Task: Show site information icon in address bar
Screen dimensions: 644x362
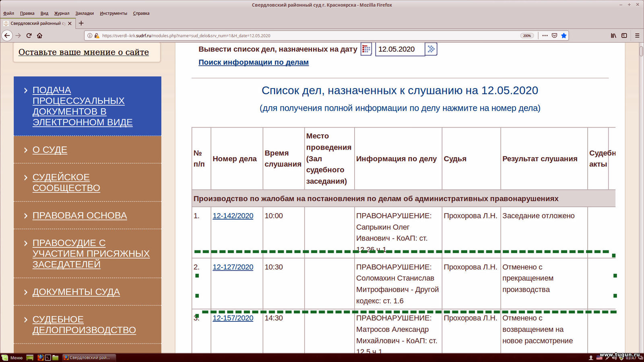Action: 90,35
